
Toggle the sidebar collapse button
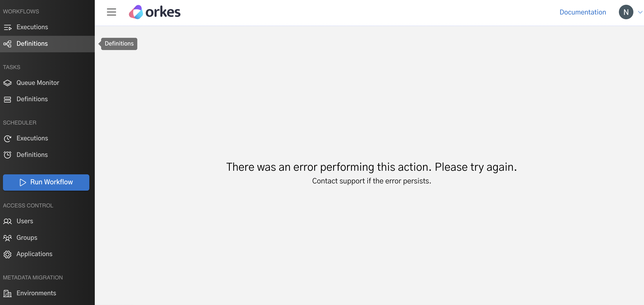[111, 12]
